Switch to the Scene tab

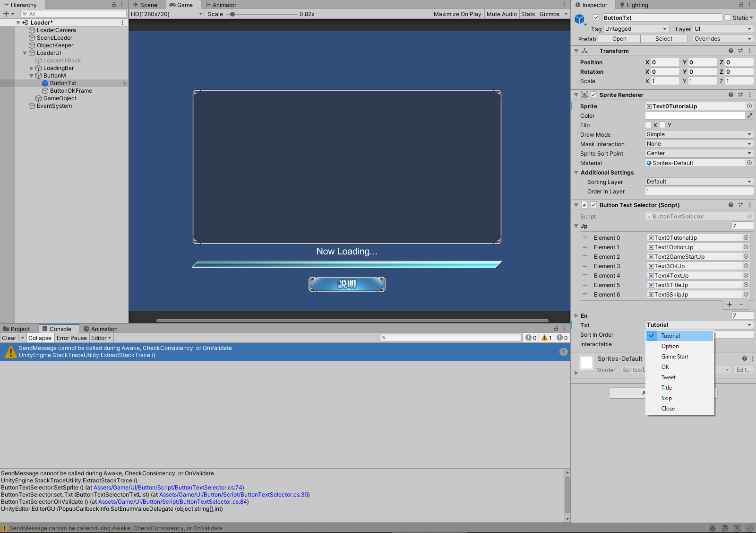pos(145,5)
